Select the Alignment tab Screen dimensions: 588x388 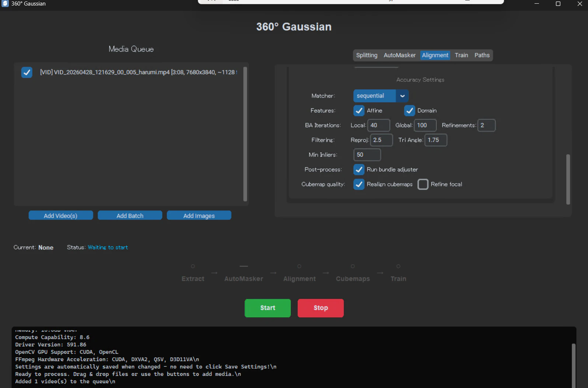pyautogui.click(x=435, y=55)
